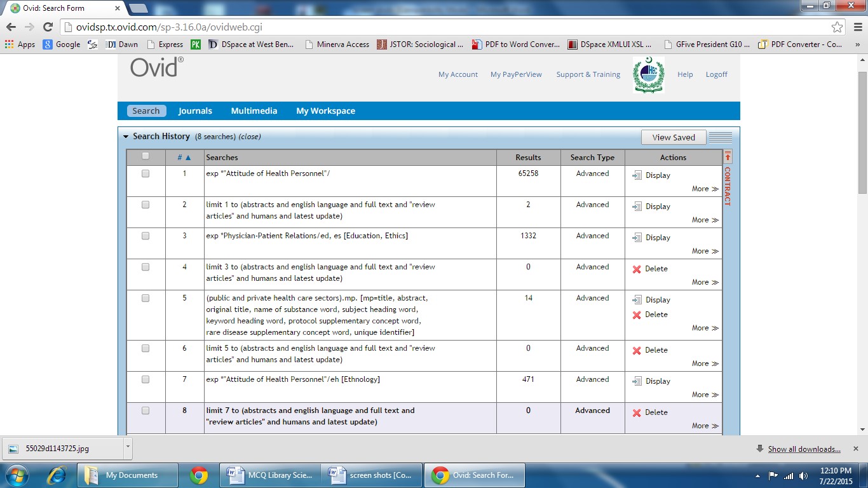Viewport: 868px width, 488px height.
Task: Select the checkbox for search 5
Action: point(146,298)
